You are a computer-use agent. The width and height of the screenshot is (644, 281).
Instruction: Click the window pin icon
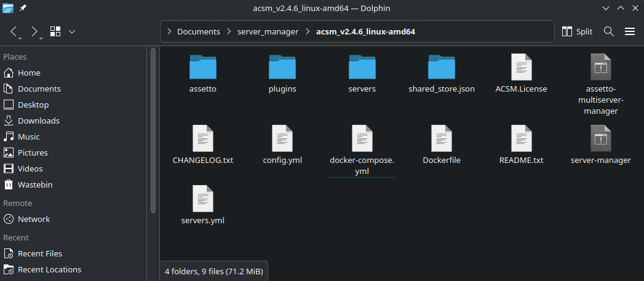23,8
